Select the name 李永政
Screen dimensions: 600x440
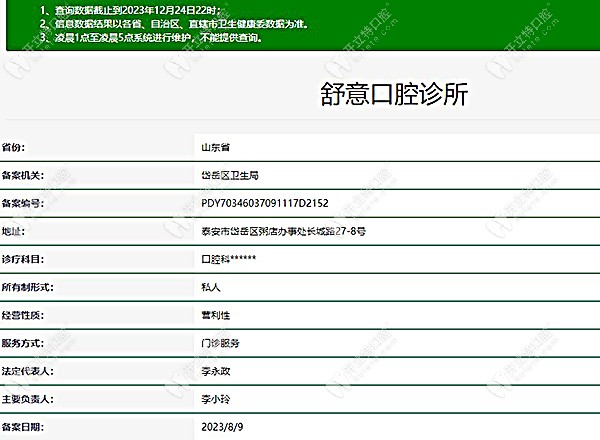click(x=215, y=371)
